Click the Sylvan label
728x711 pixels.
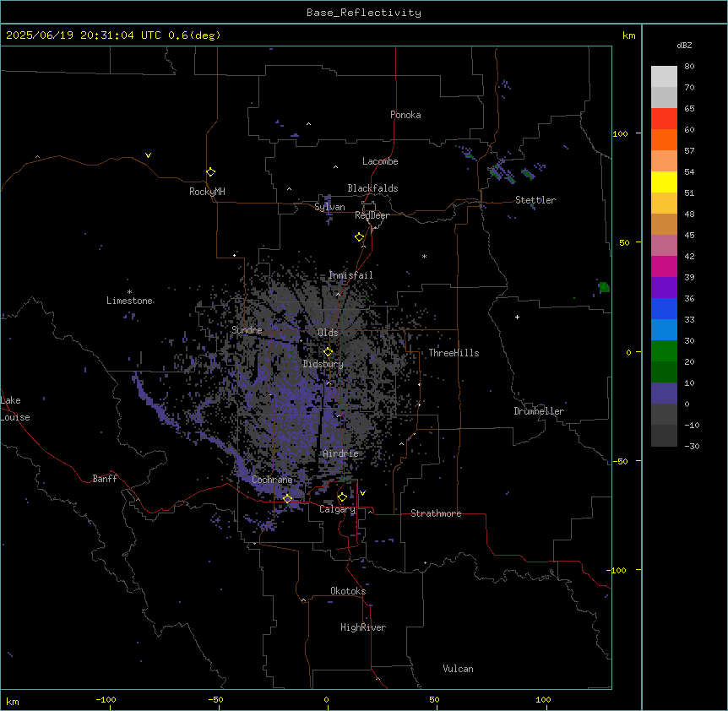(x=329, y=207)
